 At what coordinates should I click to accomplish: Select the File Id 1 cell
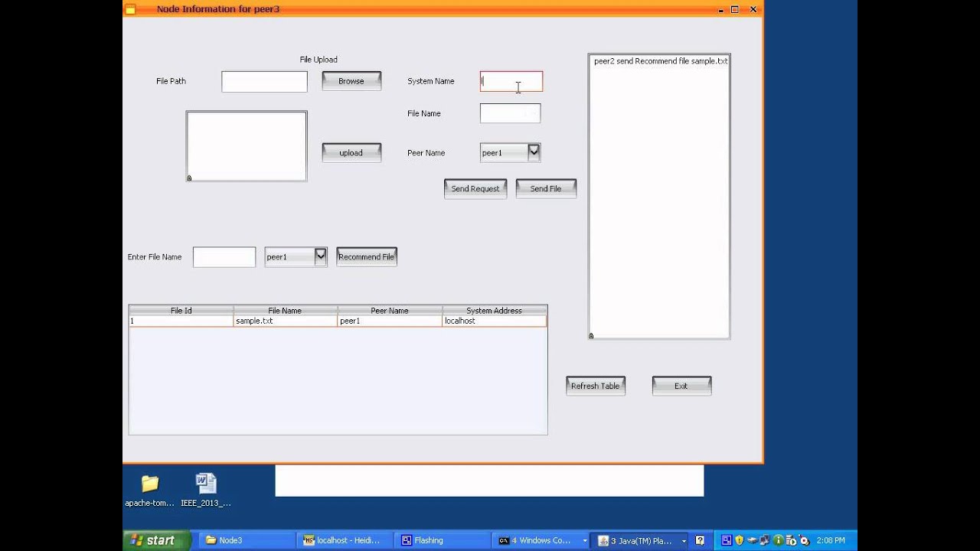click(x=181, y=321)
